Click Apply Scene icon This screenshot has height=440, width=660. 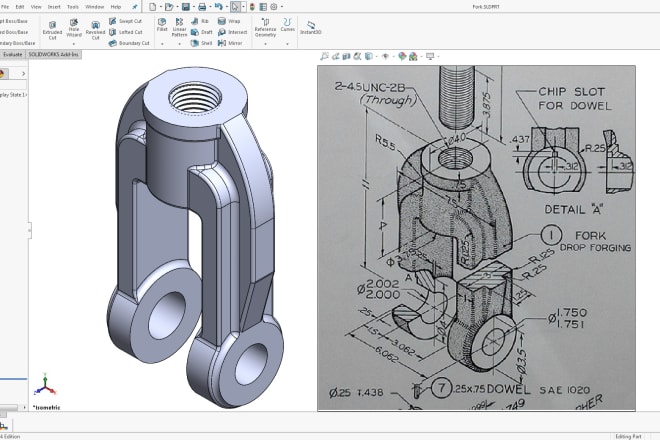pyautogui.click(x=413, y=56)
